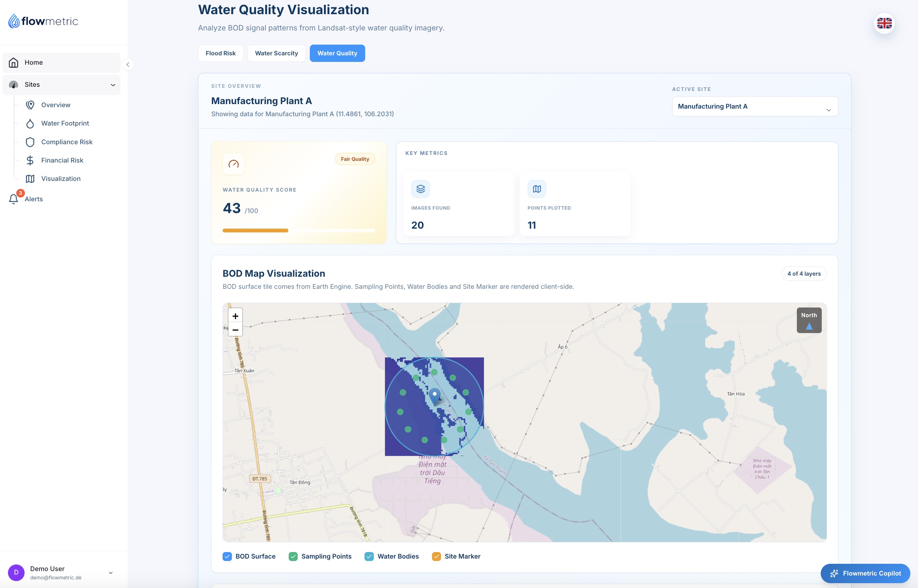This screenshot has height=588, width=918.
Task: Open Home via its house icon
Action: 14,63
